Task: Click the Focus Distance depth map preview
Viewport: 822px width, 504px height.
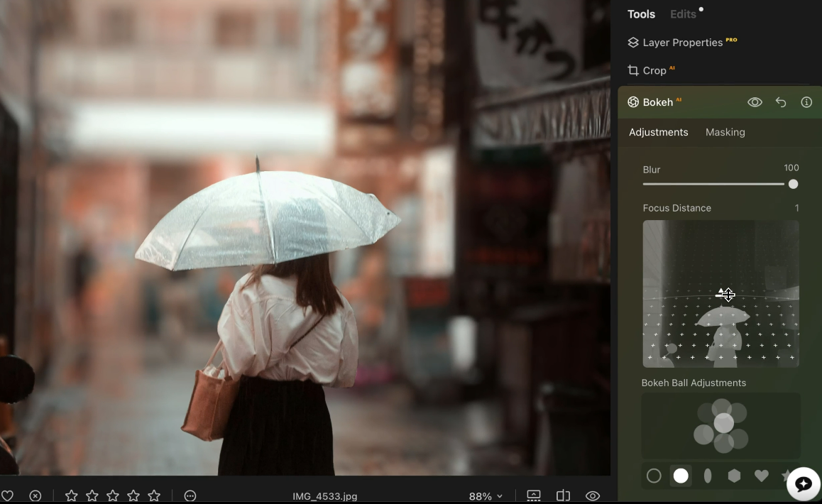Action: (720, 293)
